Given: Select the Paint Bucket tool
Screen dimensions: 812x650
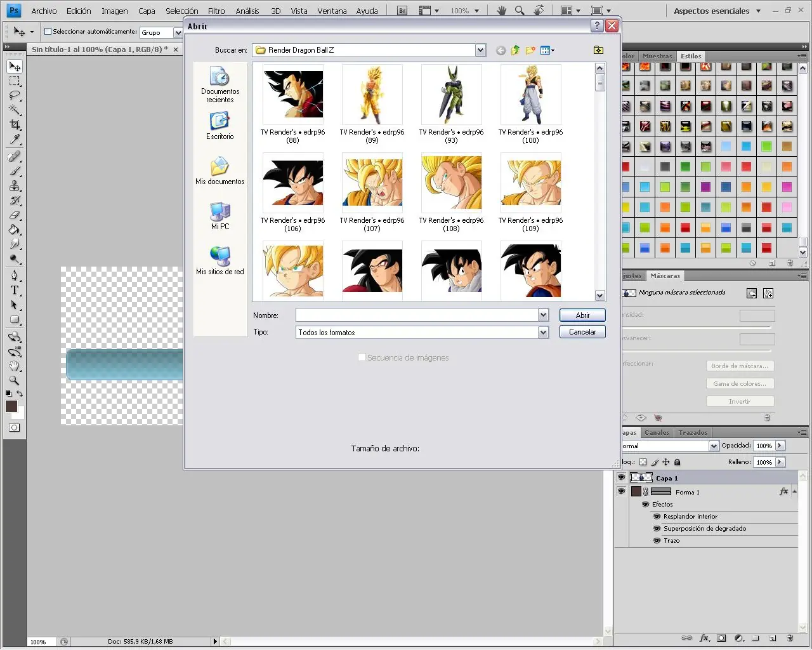Looking at the screenshot, I should (x=15, y=230).
